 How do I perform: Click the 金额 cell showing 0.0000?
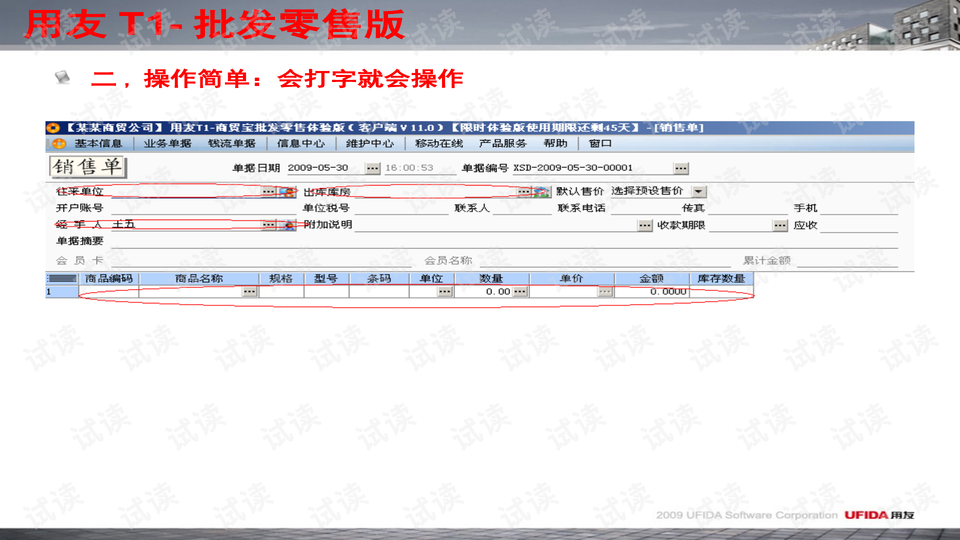(x=651, y=292)
